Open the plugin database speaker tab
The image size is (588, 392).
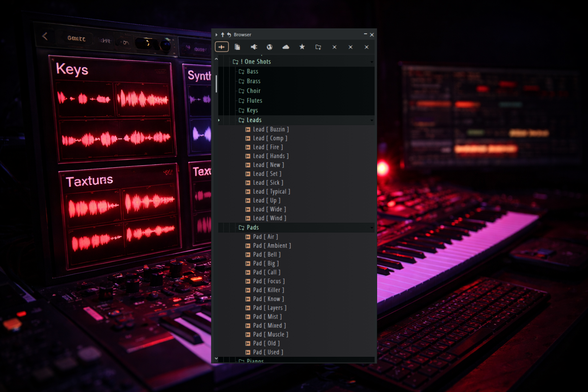[254, 47]
